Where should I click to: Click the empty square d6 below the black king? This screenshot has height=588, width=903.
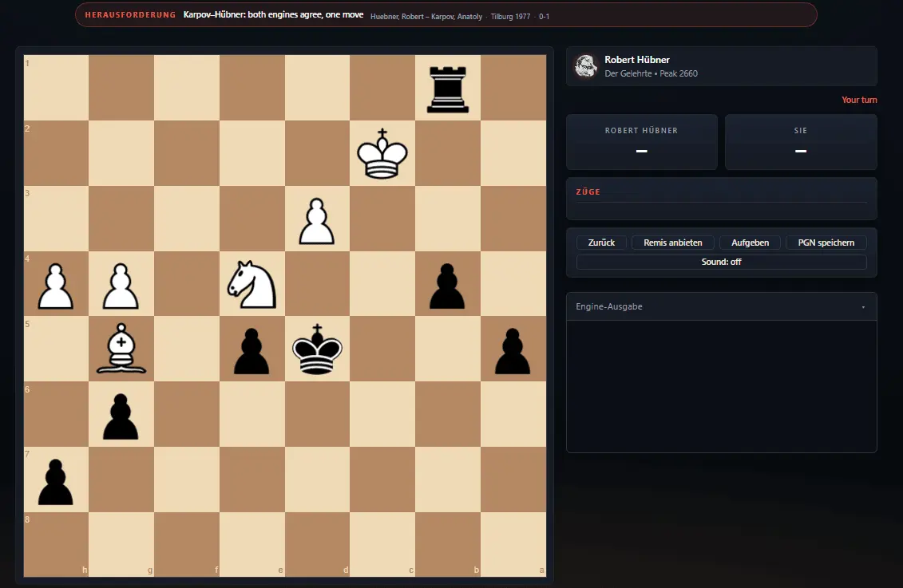[x=317, y=414]
